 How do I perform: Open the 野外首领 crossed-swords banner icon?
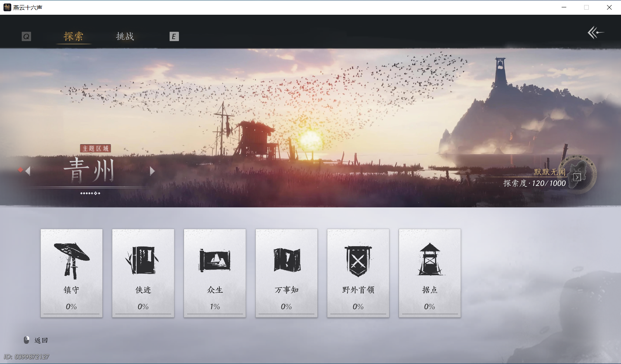click(358, 260)
